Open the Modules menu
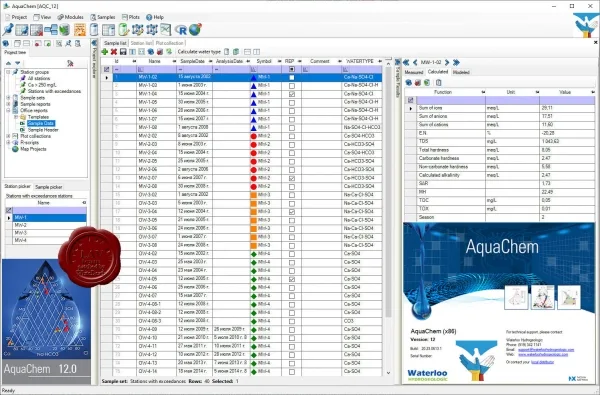The width and height of the screenshot is (600, 395). click(70, 17)
